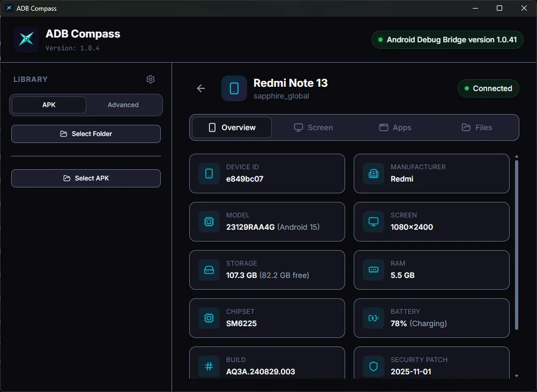Open the ADB Compass logo
The image size is (537, 392).
point(26,40)
